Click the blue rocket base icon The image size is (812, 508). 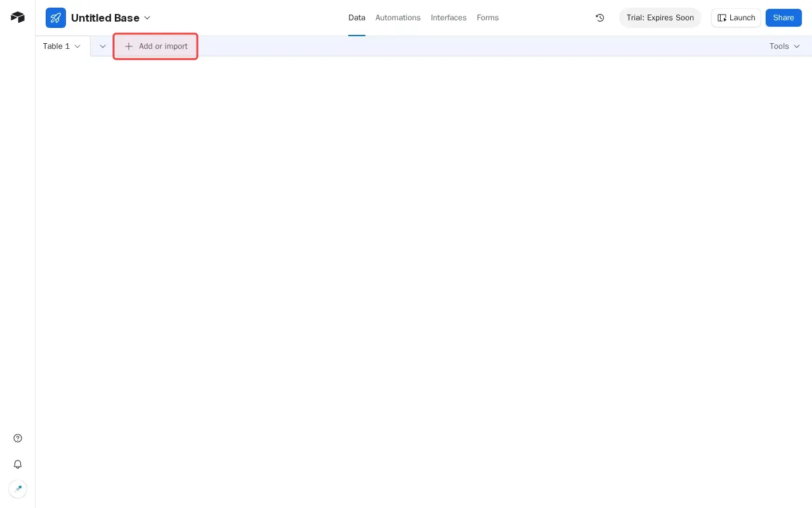pyautogui.click(x=56, y=18)
